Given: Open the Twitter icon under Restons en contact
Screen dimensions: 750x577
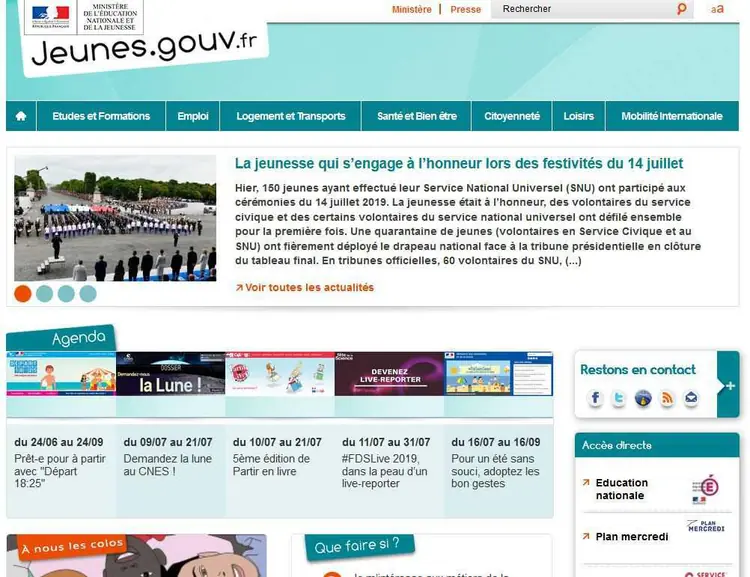Looking at the screenshot, I should point(619,398).
